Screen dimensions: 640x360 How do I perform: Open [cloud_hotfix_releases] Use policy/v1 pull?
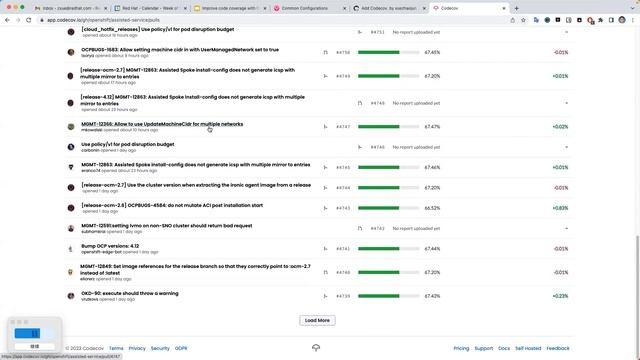click(158, 29)
